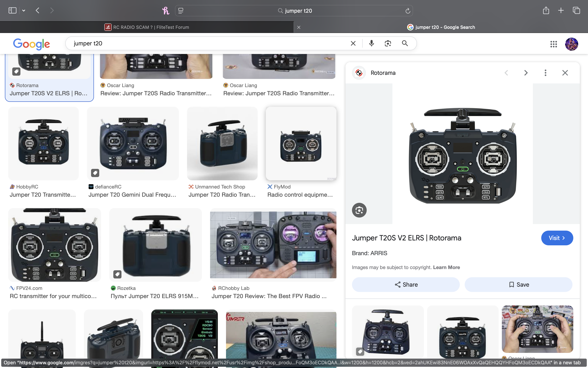Open the Unmanned Tech Shop source link
Image resolution: width=588 pixels, height=368 pixels.
217,187
